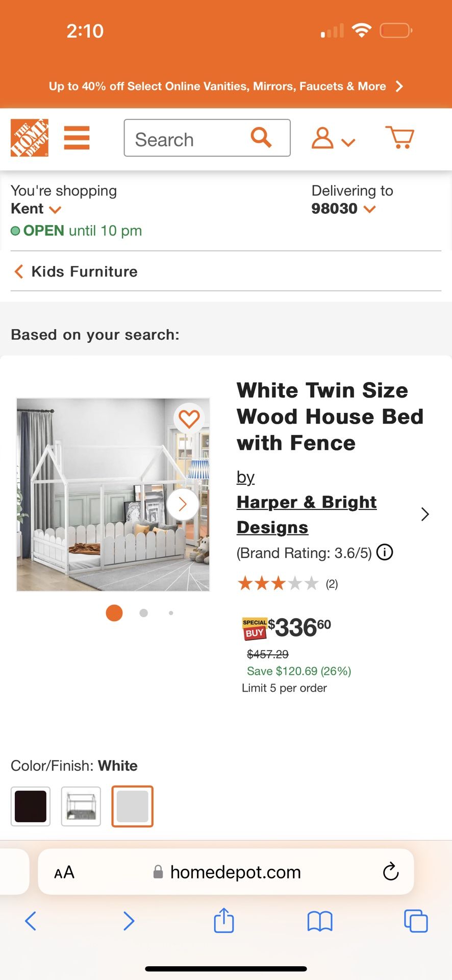The image size is (452, 980).
Task: Open Harper & Bright Designs brand link
Action: (x=306, y=514)
